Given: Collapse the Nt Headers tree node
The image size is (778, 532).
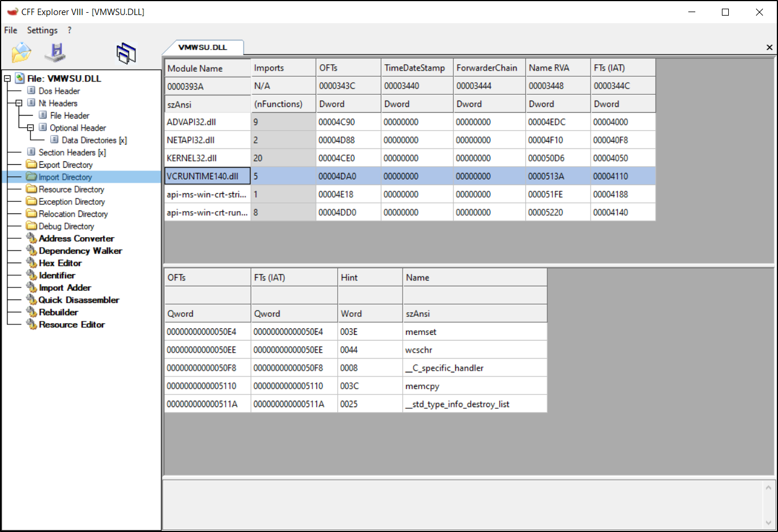Looking at the screenshot, I should coord(19,103).
